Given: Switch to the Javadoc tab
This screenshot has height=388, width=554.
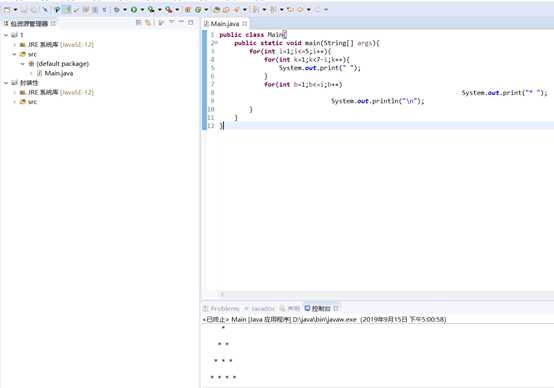Looking at the screenshot, I should pos(259,308).
